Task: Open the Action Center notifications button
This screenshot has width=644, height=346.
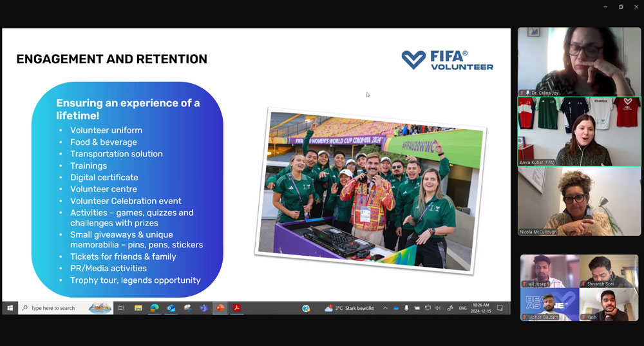Action: click(500, 308)
